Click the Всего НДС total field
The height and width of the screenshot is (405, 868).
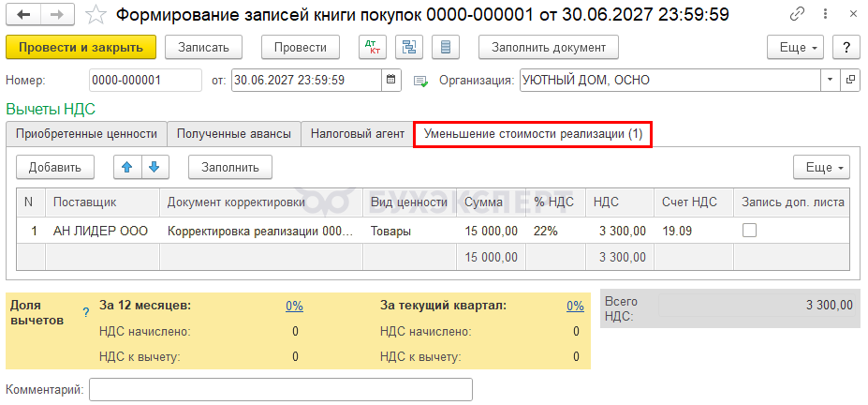point(758,306)
